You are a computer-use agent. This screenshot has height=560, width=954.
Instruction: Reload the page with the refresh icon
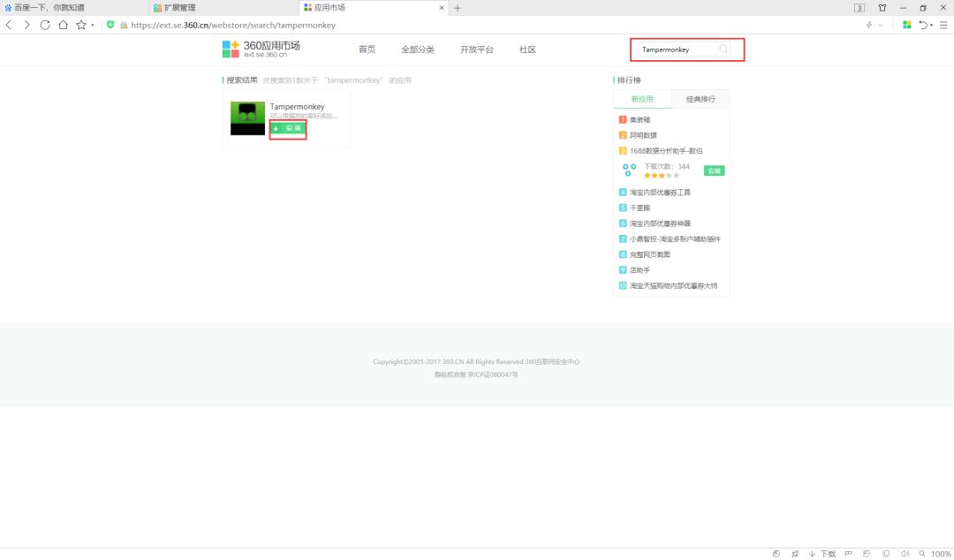[45, 25]
